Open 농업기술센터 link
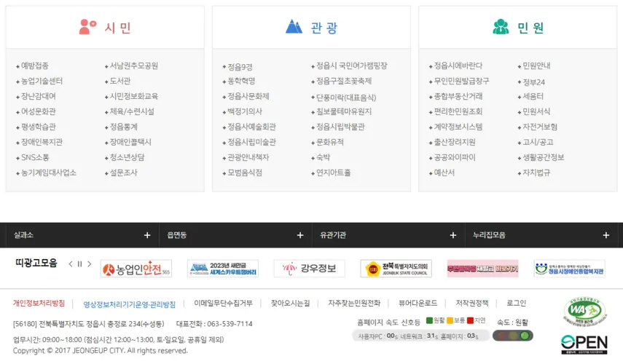 pos(42,81)
